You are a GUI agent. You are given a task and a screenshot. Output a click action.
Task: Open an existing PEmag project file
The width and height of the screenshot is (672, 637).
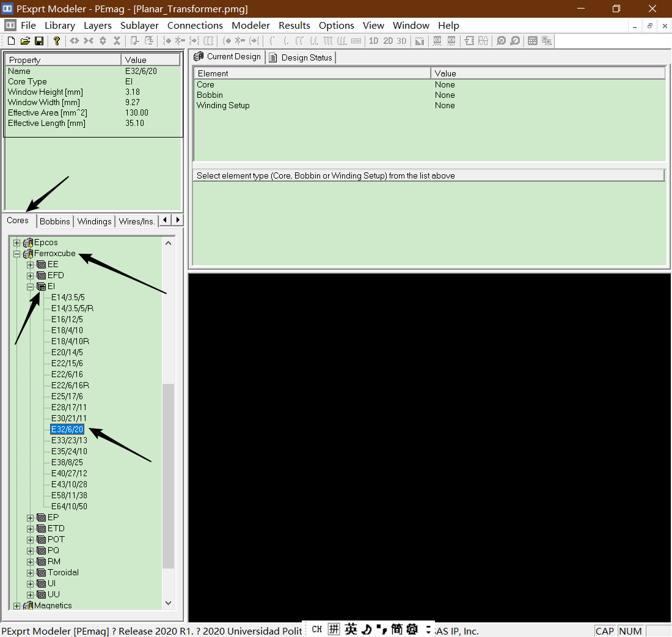24,40
